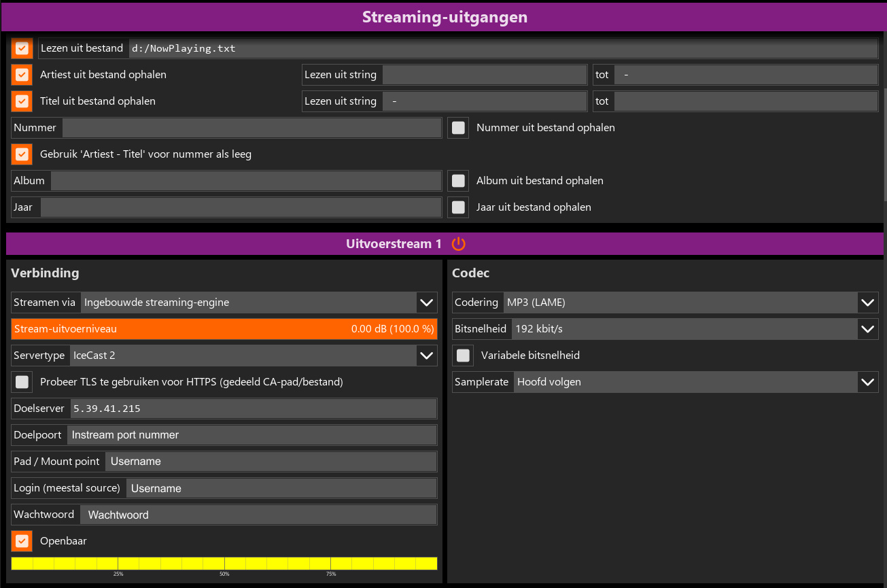The width and height of the screenshot is (887, 588).
Task: Enable 'Variabele bitsnelheid' checkbox
Action: [x=464, y=356]
